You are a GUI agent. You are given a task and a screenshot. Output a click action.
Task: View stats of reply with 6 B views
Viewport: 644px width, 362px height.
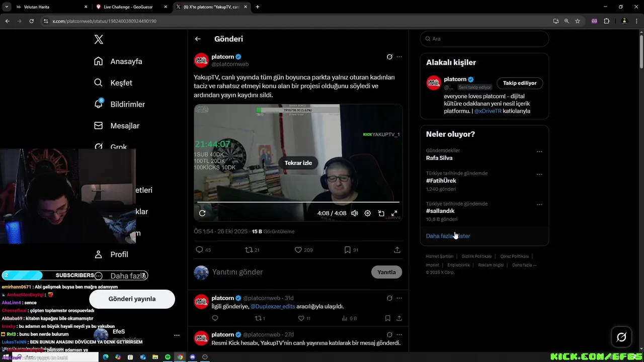click(x=349, y=318)
